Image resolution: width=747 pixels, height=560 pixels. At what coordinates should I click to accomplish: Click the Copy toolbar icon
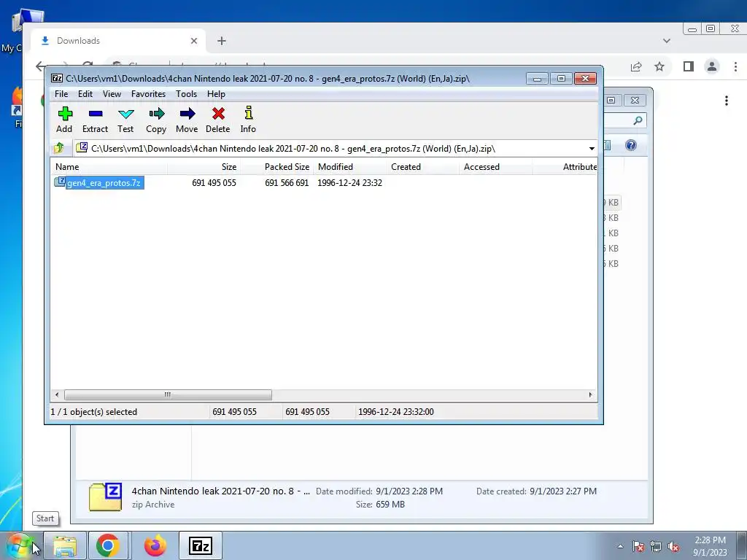click(156, 113)
